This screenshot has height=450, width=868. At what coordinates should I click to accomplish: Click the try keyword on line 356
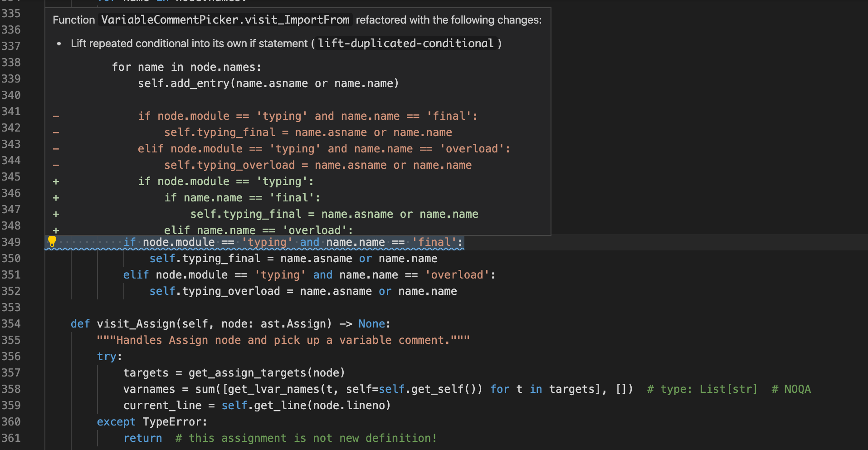pos(107,357)
